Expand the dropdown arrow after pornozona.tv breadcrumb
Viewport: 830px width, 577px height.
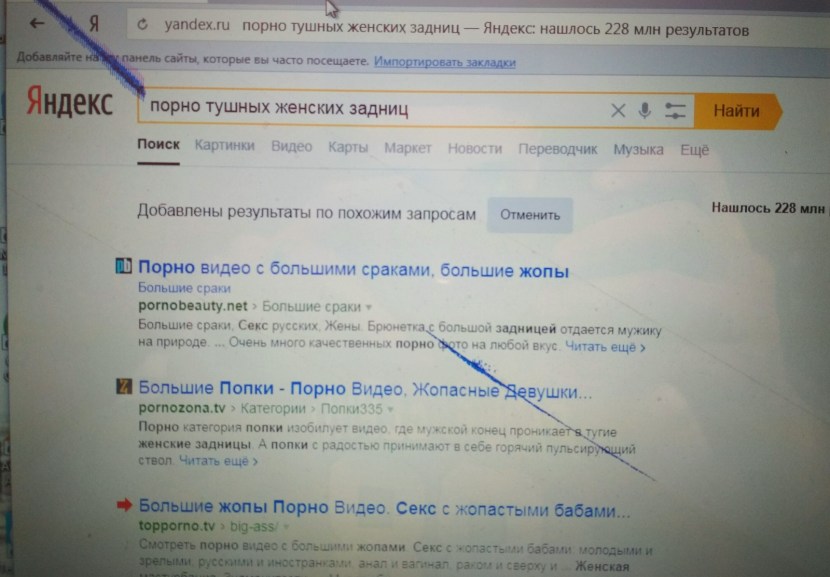(390, 409)
